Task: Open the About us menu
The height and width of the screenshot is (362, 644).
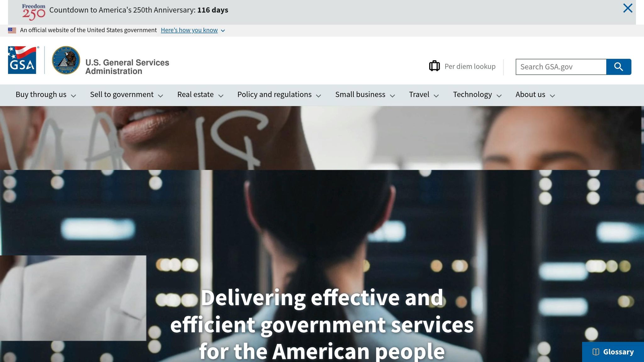Action: [535, 95]
